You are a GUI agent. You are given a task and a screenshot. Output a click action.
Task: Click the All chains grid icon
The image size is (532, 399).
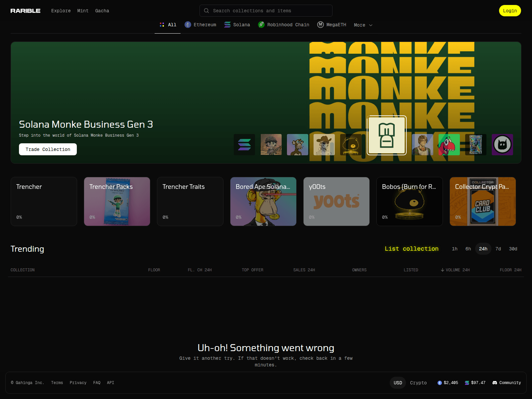[x=162, y=25]
